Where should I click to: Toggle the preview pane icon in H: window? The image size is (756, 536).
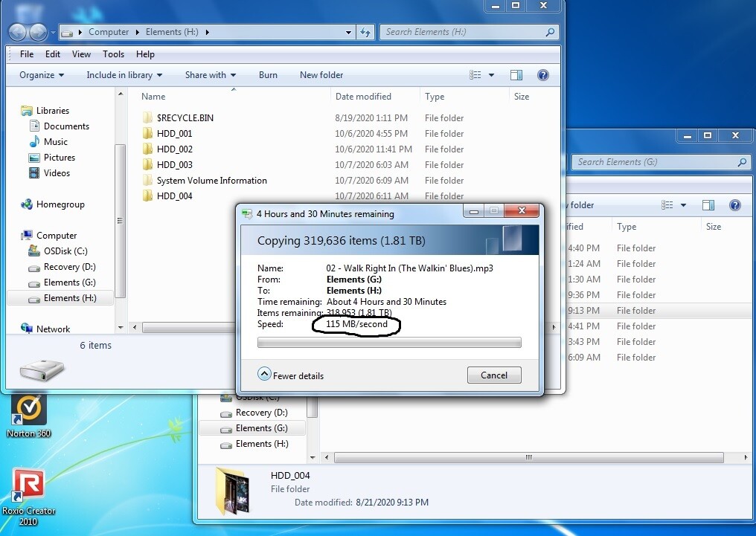coord(516,74)
